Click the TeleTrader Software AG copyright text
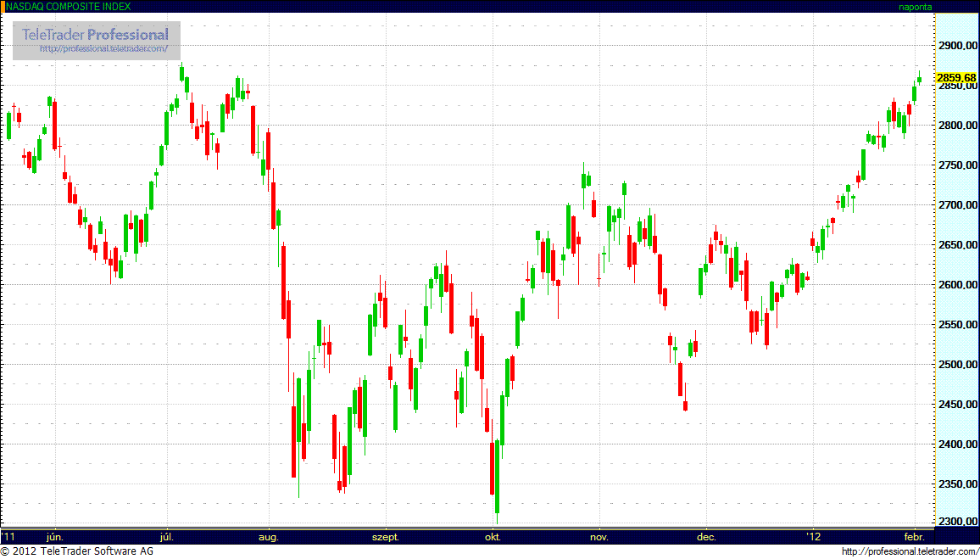The image size is (980, 559). (76, 552)
